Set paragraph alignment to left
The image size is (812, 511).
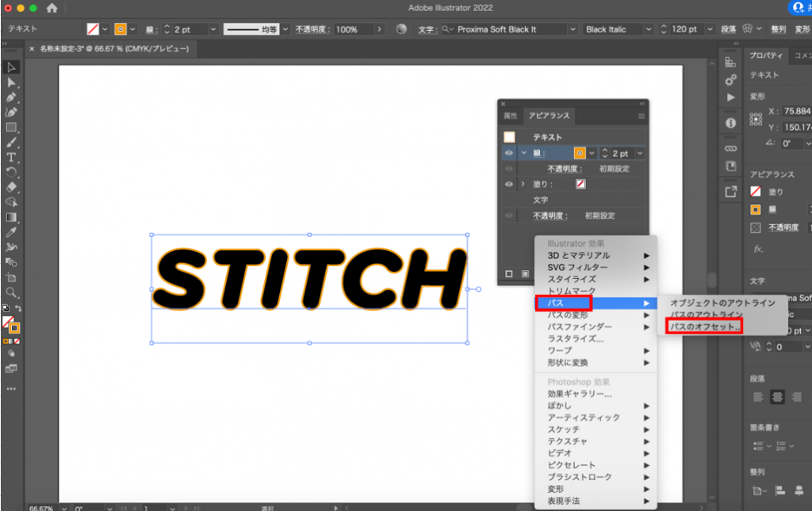tap(758, 397)
